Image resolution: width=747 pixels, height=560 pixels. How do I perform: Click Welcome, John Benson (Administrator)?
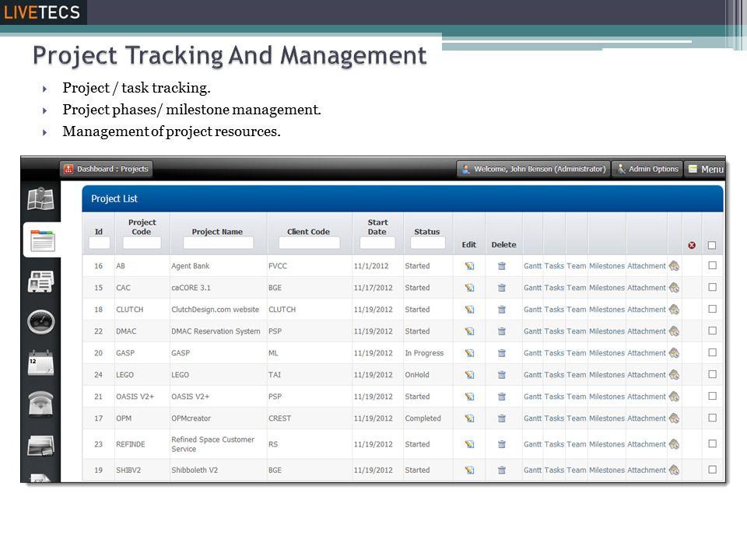point(534,169)
